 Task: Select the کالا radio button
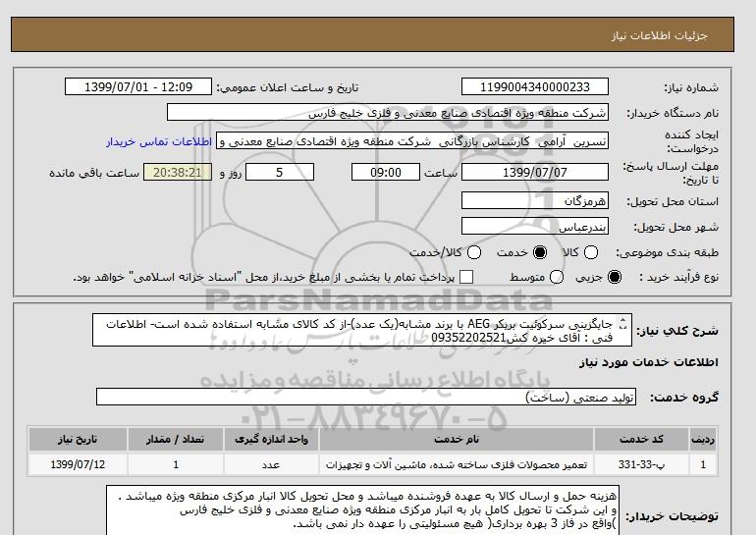(591, 252)
